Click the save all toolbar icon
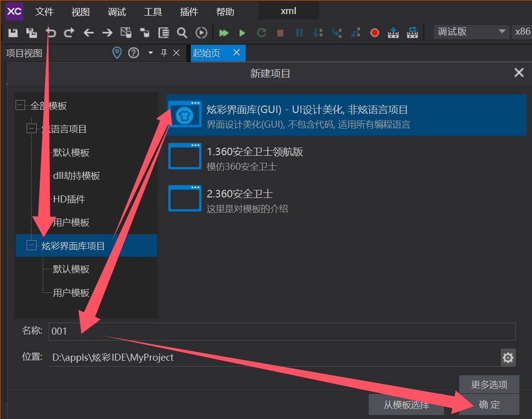 [32, 33]
